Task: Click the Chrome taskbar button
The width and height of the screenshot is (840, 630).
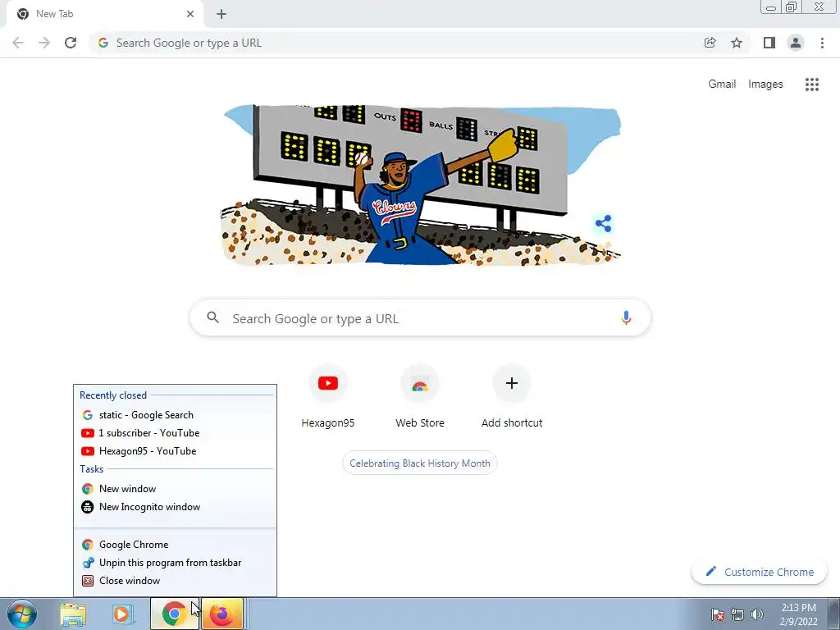Action: [174, 614]
